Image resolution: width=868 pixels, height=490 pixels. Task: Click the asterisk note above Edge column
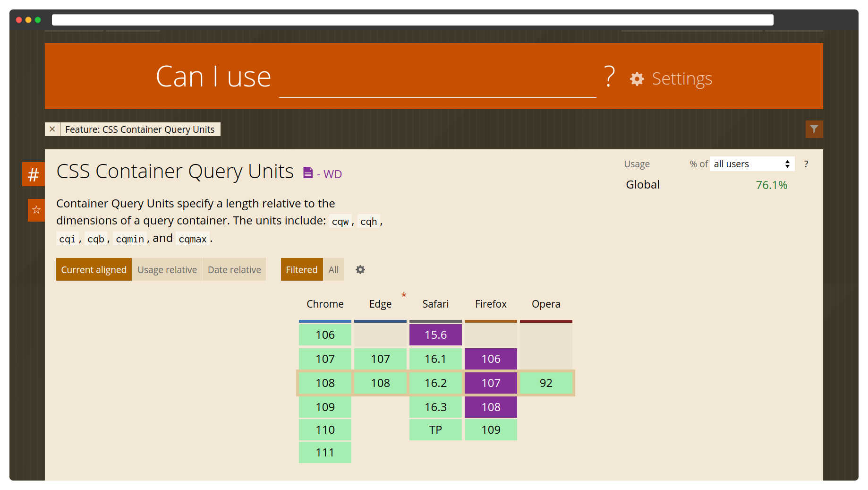point(404,295)
